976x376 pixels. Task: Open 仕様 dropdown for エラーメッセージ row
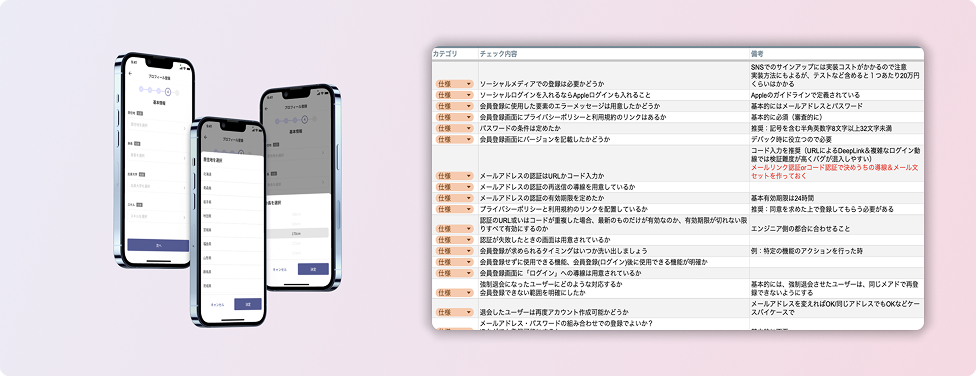tap(454, 106)
